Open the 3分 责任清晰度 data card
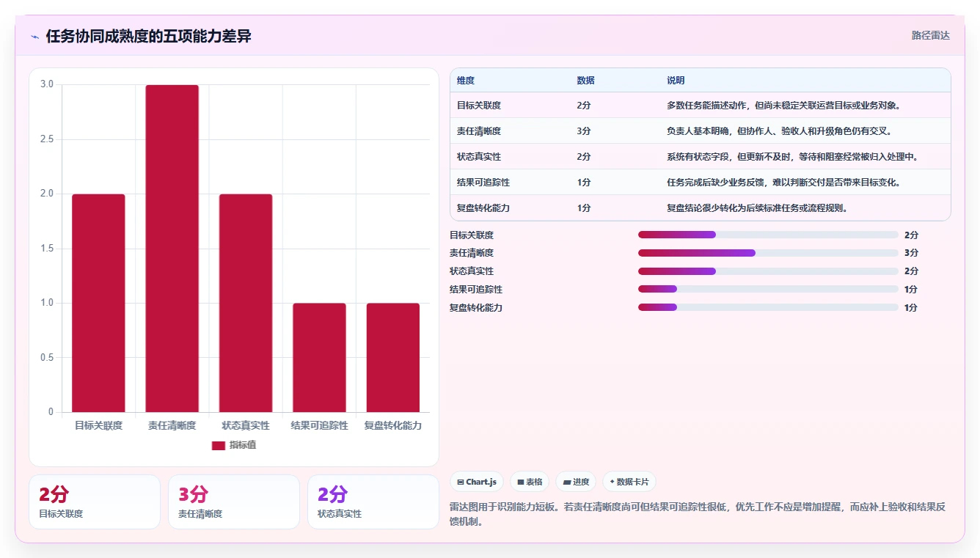The image size is (980, 558). (x=234, y=502)
